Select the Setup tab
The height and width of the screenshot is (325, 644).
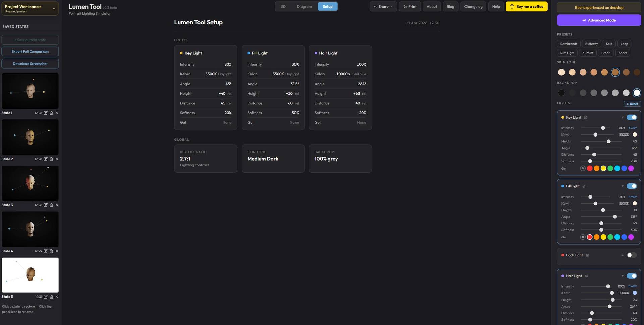pyautogui.click(x=328, y=7)
